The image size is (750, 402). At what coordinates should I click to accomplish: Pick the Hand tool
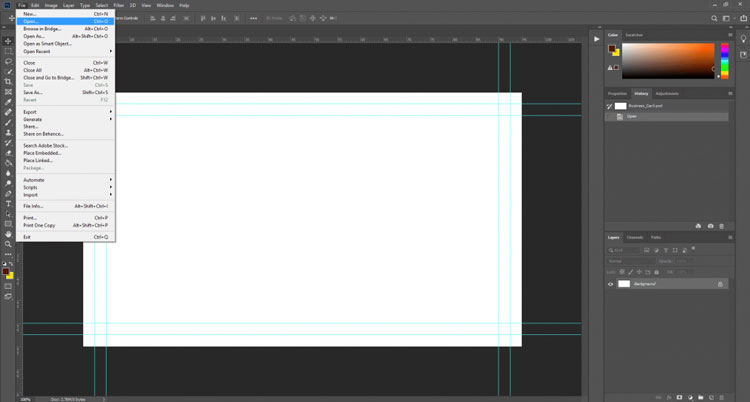[8, 234]
